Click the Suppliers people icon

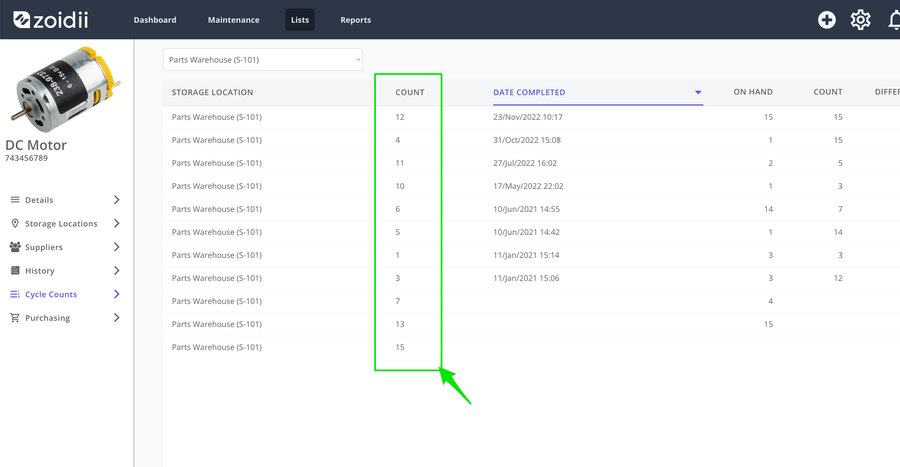15,247
